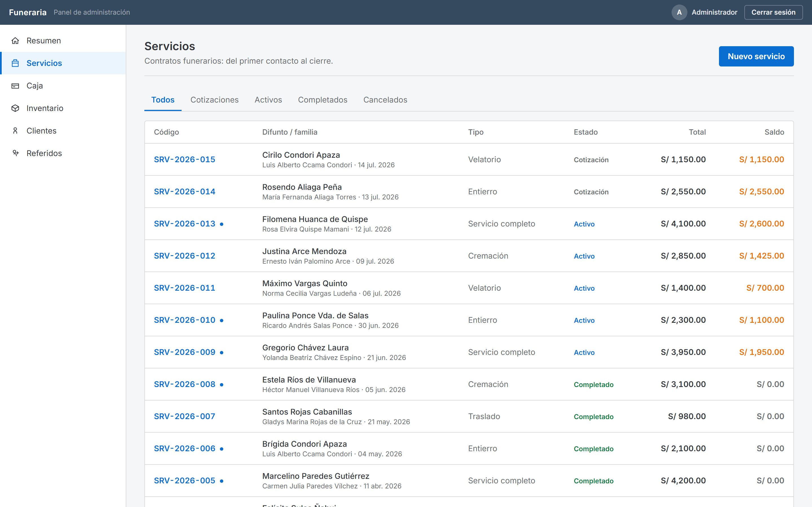Show the Completados tab
The width and height of the screenshot is (812, 507).
tap(323, 100)
